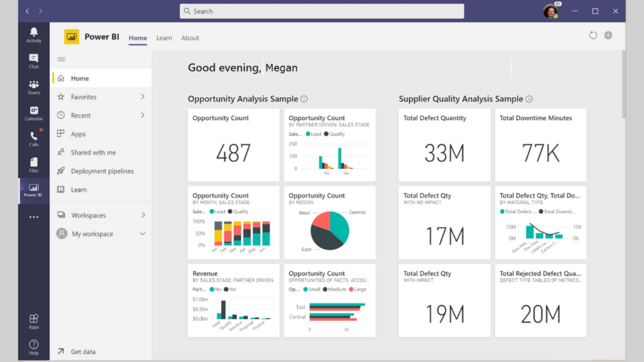Open Total Downtime Minutes 77K tile
This screenshot has width=644, height=362.
tap(540, 145)
